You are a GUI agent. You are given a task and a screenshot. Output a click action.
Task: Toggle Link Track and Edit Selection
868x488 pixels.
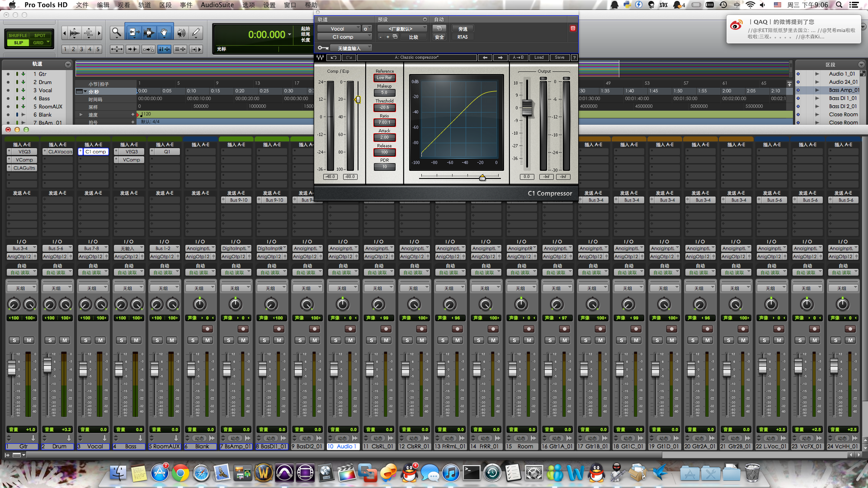click(180, 49)
